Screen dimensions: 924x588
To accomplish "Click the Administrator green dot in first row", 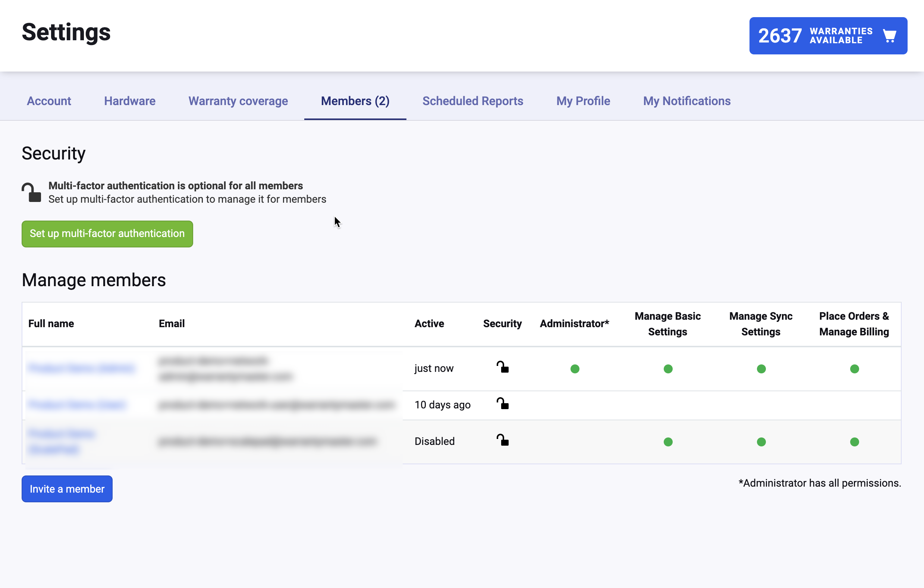I will 575,369.
